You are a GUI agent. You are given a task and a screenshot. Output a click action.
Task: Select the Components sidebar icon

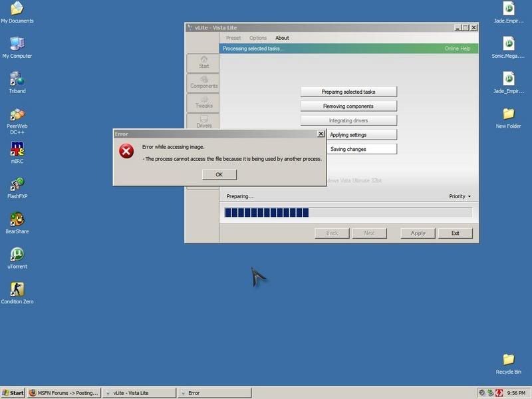203,82
